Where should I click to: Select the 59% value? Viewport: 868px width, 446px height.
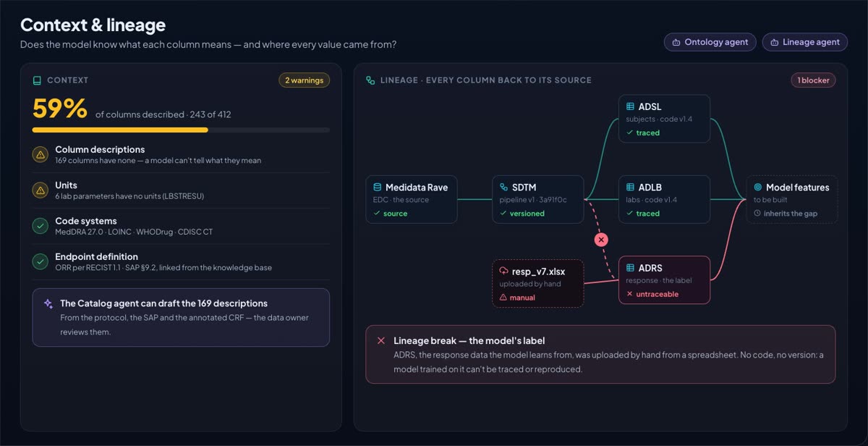[60, 109]
